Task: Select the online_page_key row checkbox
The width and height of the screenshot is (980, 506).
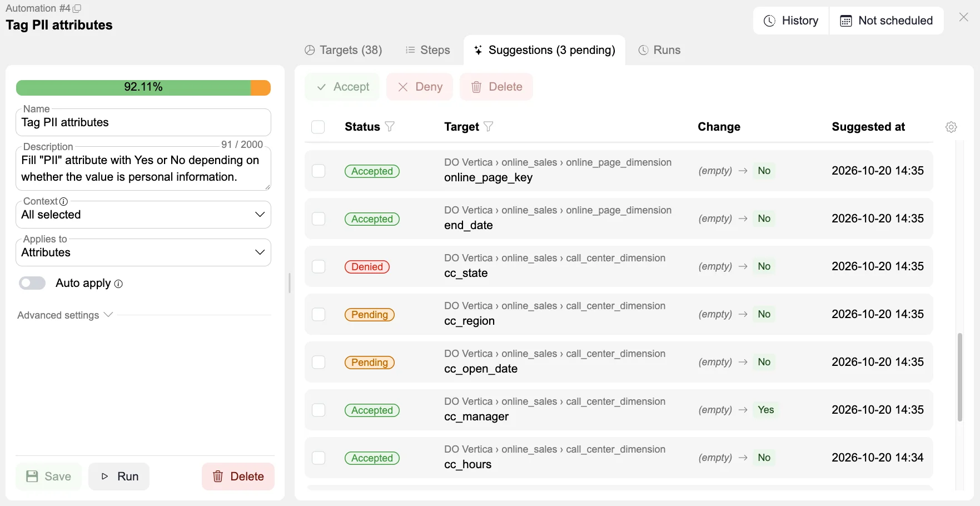Action: [x=319, y=171]
